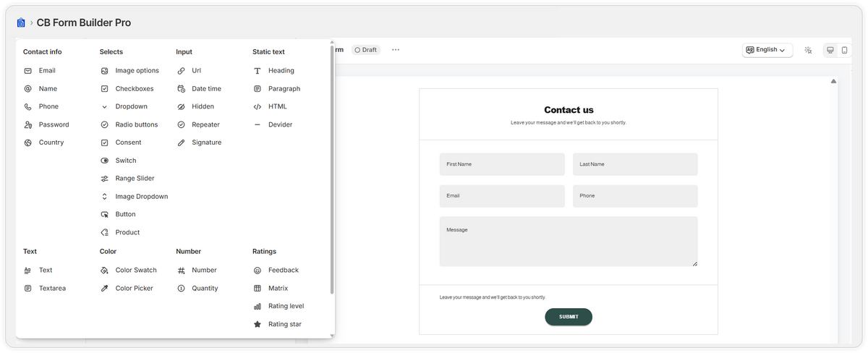Click the HTML code brackets icon
This screenshot has width=868, height=353.
click(x=258, y=107)
